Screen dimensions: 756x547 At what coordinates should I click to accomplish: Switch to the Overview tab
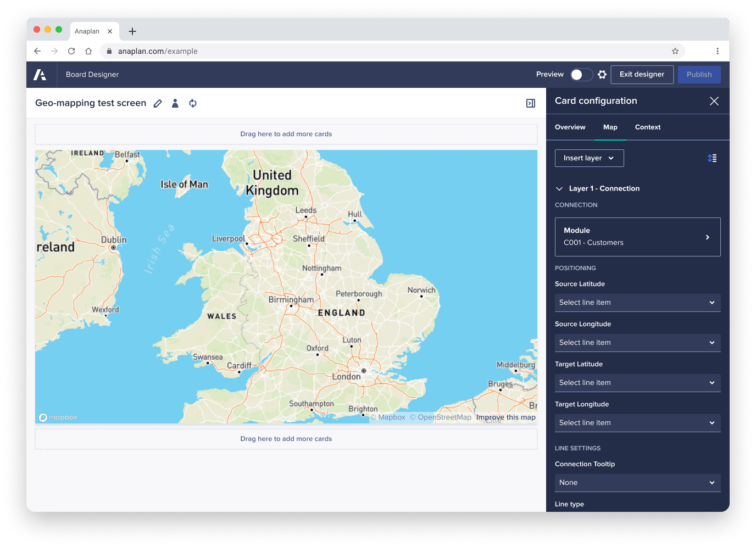[x=570, y=127]
